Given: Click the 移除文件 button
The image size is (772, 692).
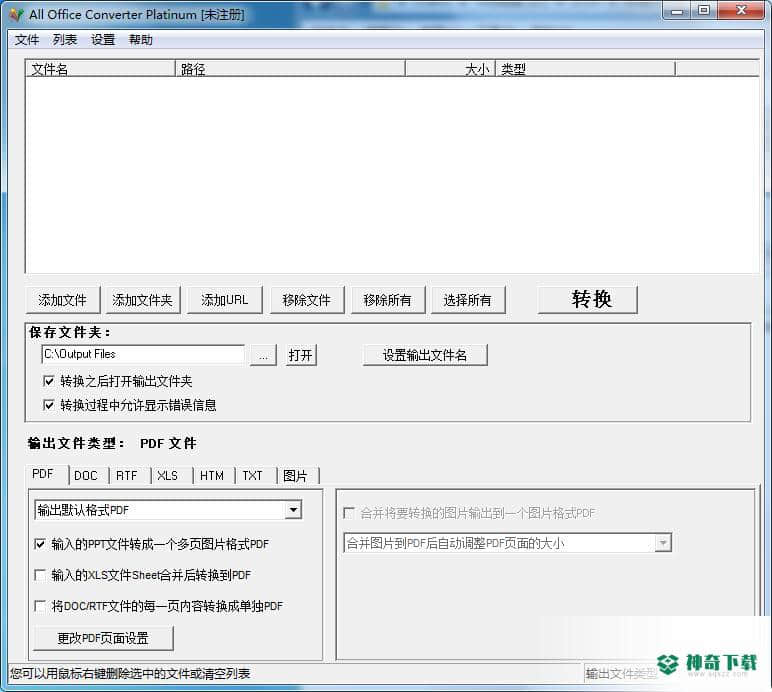Looking at the screenshot, I should [307, 300].
